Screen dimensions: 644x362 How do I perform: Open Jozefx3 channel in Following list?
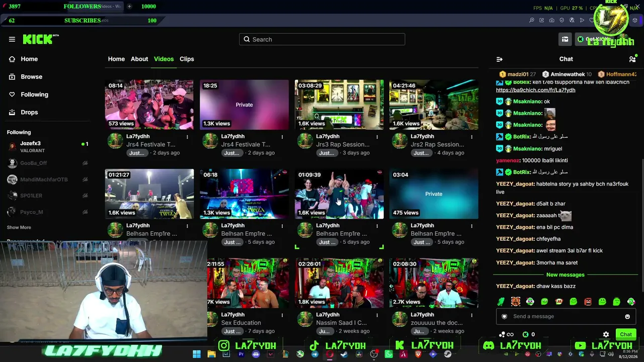48,147
